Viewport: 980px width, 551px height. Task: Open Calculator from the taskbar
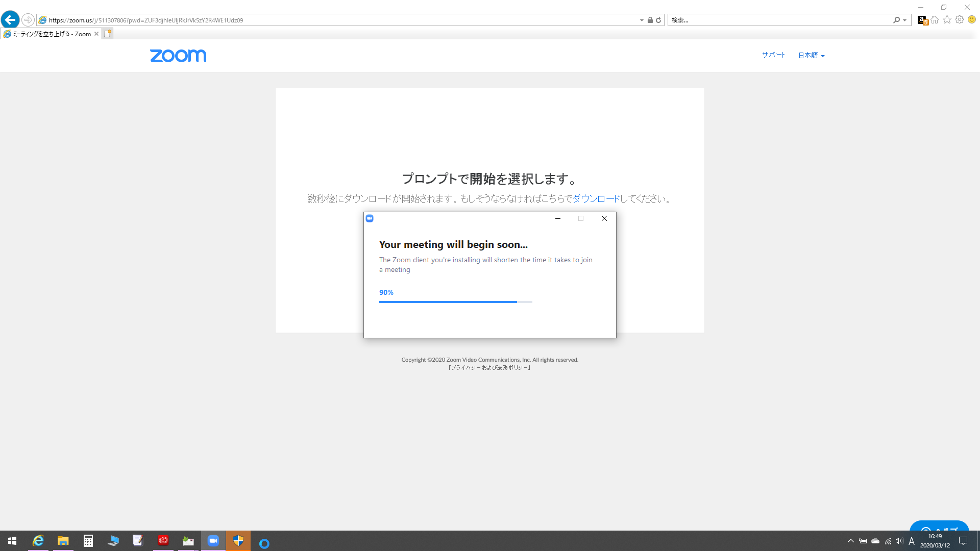click(x=88, y=541)
